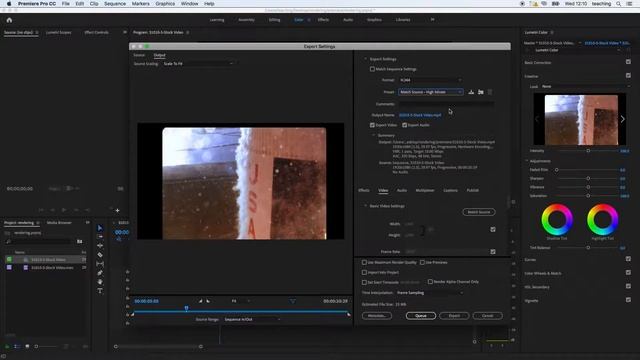Click the Metadata button
The image size is (640, 360).
tap(377, 316)
